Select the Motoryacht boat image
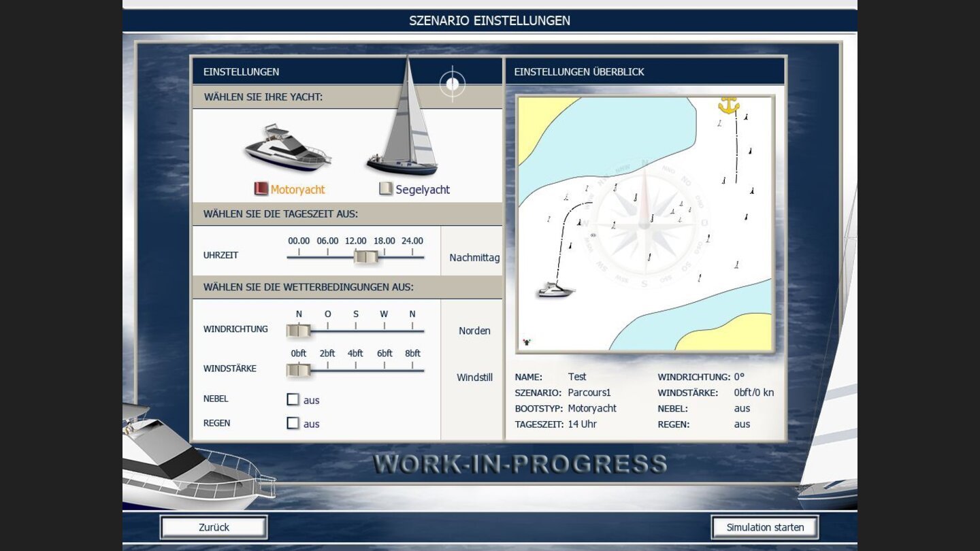Image resolution: width=980 pixels, height=551 pixels. pyautogui.click(x=287, y=148)
